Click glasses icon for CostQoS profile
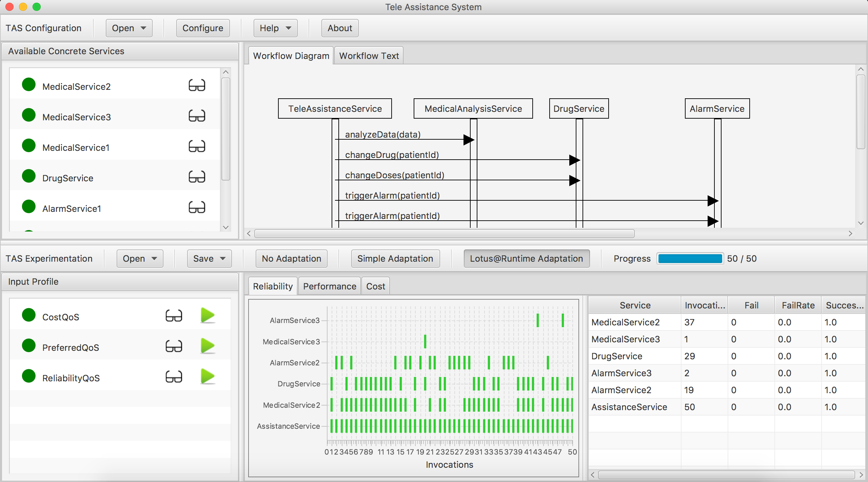 click(x=174, y=316)
